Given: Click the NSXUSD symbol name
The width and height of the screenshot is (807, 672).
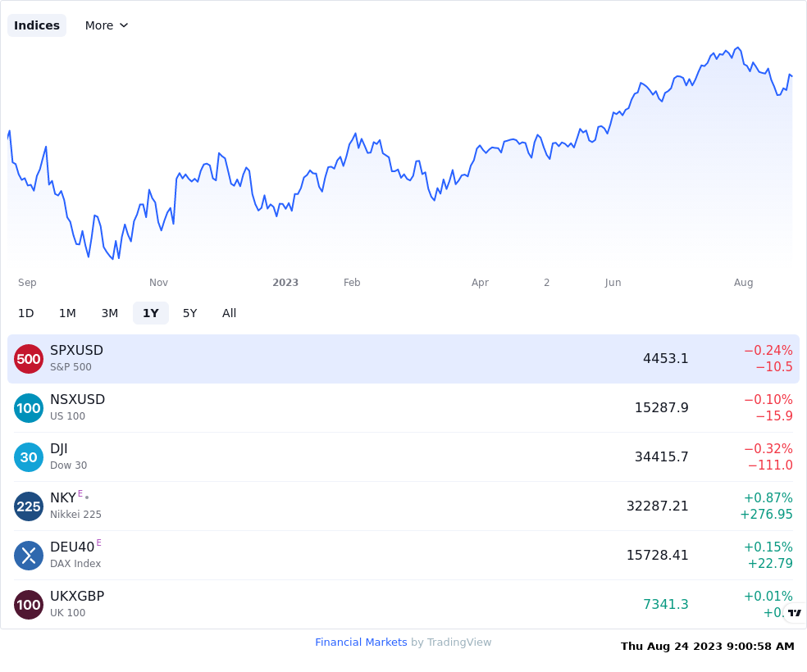Looking at the screenshot, I should point(78,399).
